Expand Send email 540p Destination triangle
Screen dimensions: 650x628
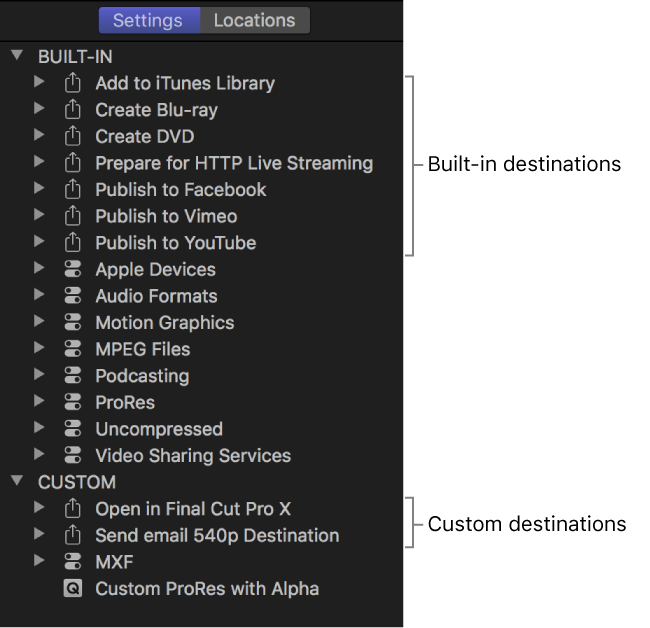[x=39, y=533]
